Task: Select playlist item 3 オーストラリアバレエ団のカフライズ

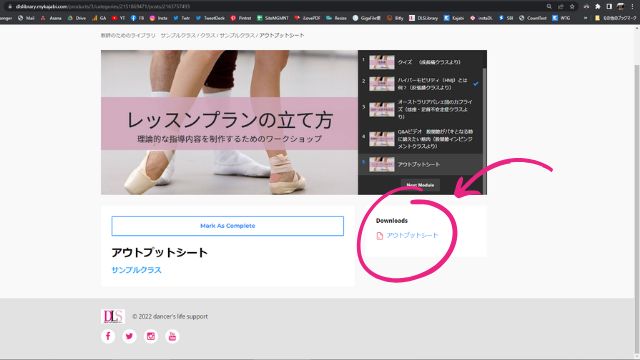Action: [420, 109]
